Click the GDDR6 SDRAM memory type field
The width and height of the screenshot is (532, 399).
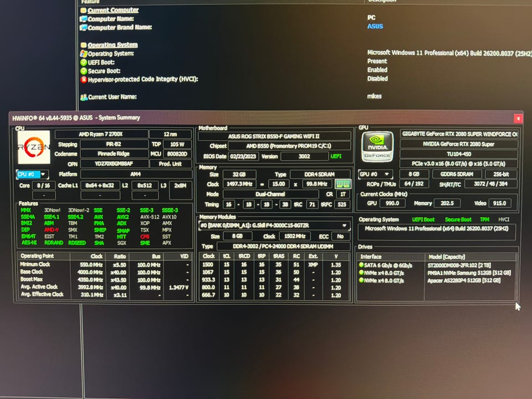click(457, 174)
